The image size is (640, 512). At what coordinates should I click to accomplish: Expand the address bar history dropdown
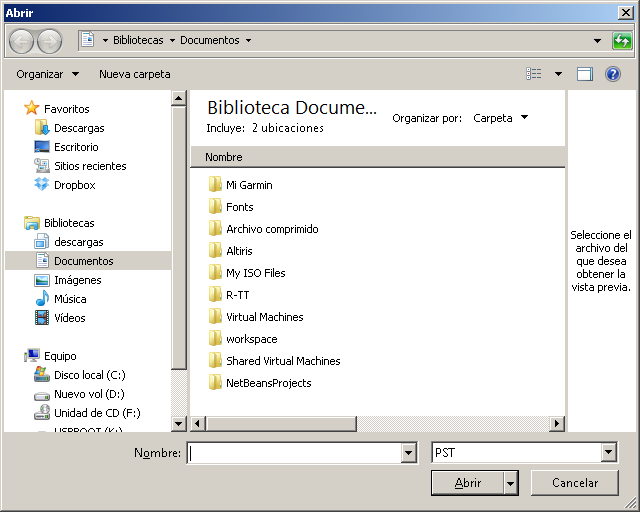(x=597, y=40)
